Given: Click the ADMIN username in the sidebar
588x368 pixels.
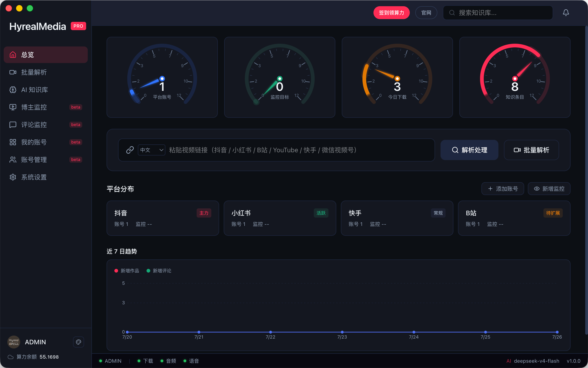Looking at the screenshot, I should pos(35,342).
